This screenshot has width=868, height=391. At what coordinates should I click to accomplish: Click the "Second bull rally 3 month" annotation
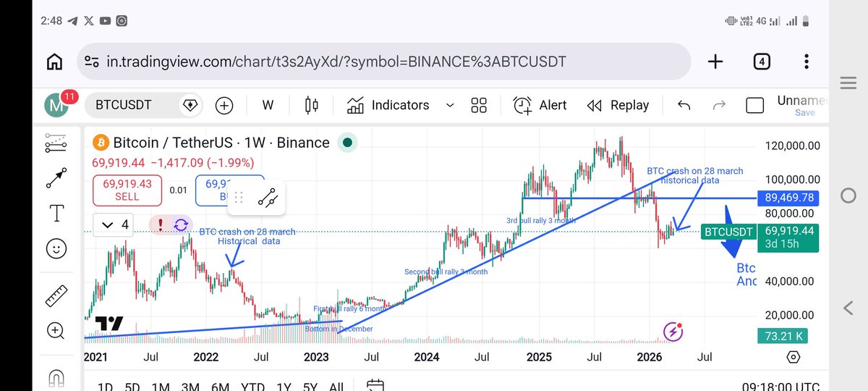pos(446,272)
